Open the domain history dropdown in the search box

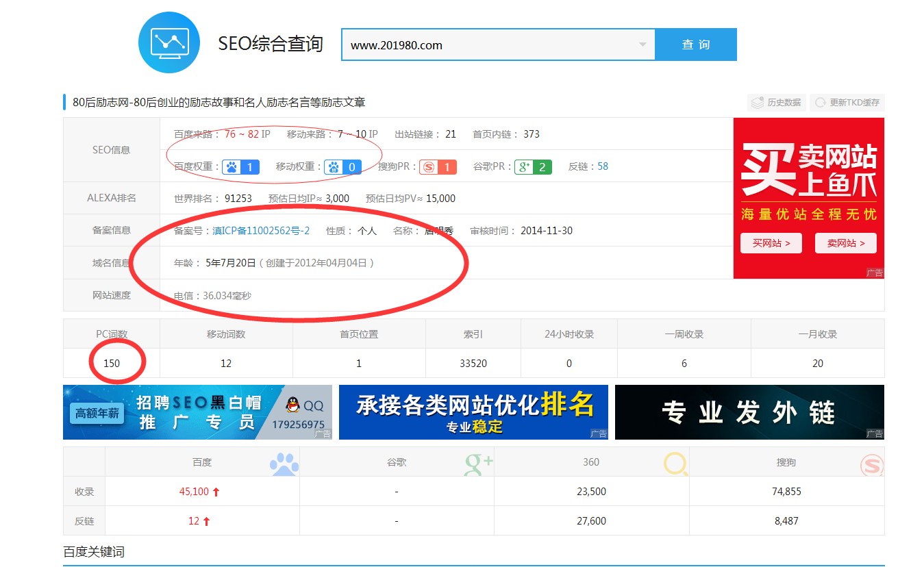[642, 44]
